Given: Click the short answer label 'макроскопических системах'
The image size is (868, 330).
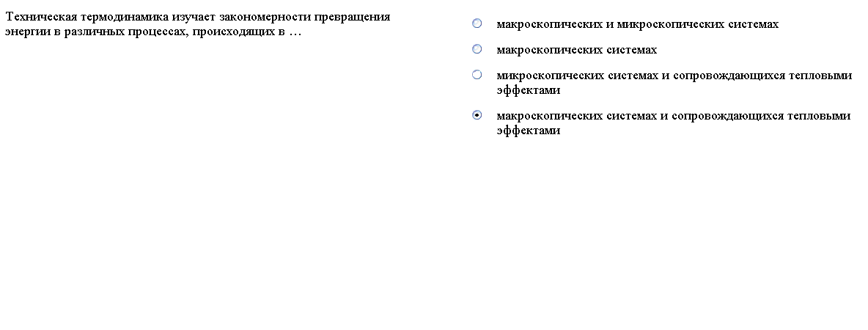Looking at the screenshot, I should tap(576, 50).
